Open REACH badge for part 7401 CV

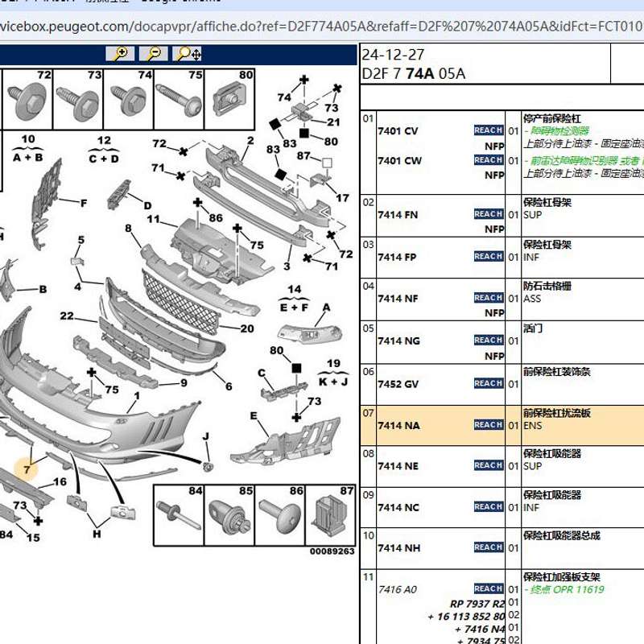[x=489, y=130]
